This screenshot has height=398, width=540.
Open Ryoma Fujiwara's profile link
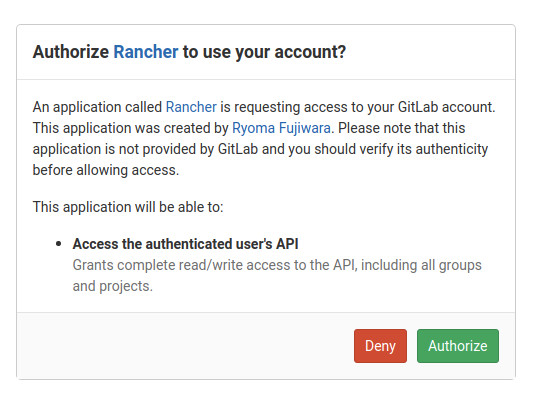281,128
